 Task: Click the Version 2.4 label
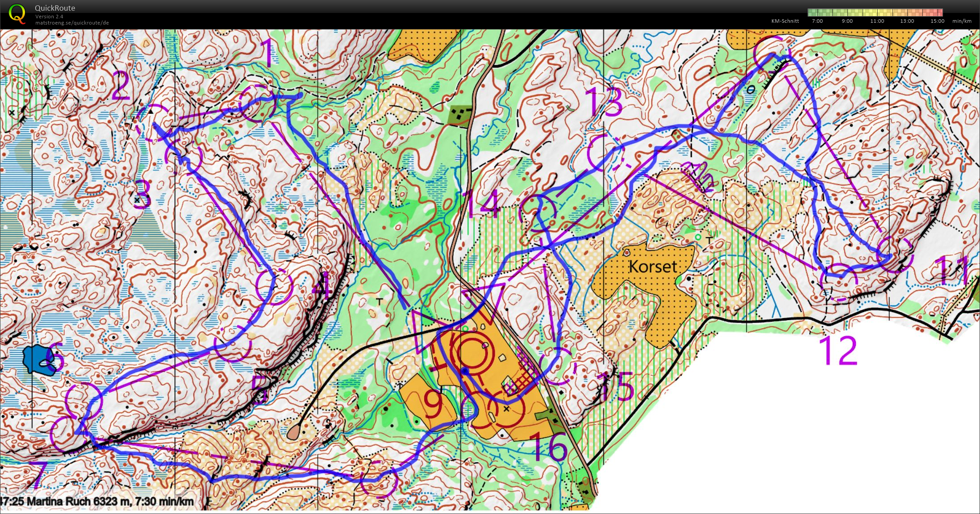click(49, 17)
